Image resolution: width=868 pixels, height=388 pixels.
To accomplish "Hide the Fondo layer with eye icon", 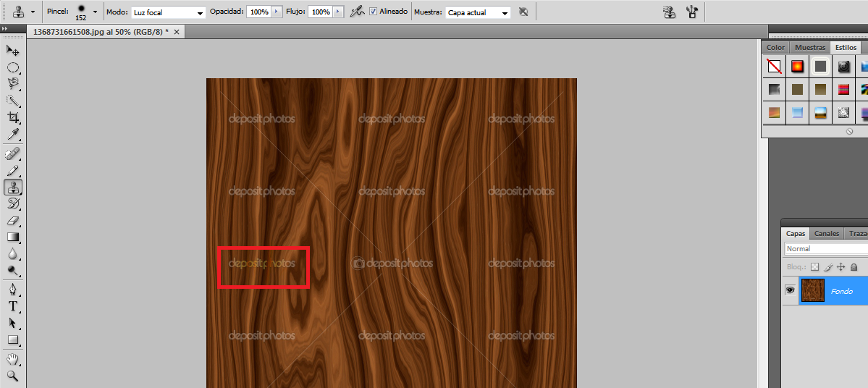I will [790, 290].
